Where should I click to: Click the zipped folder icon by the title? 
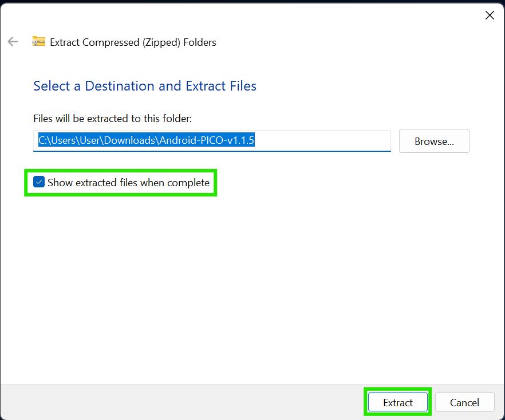click(x=39, y=41)
